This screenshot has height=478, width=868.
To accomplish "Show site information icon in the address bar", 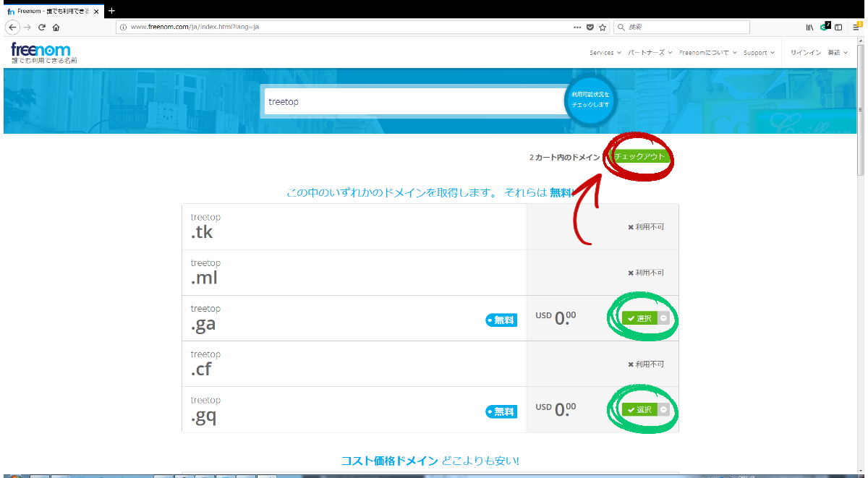I will (x=123, y=27).
